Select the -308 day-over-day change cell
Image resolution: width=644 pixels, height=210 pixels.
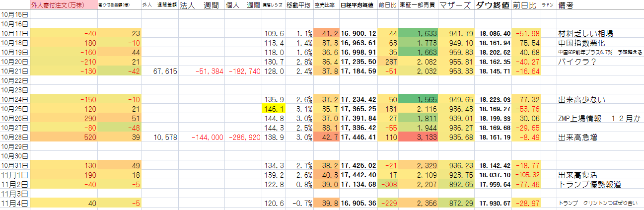pos(388,184)
